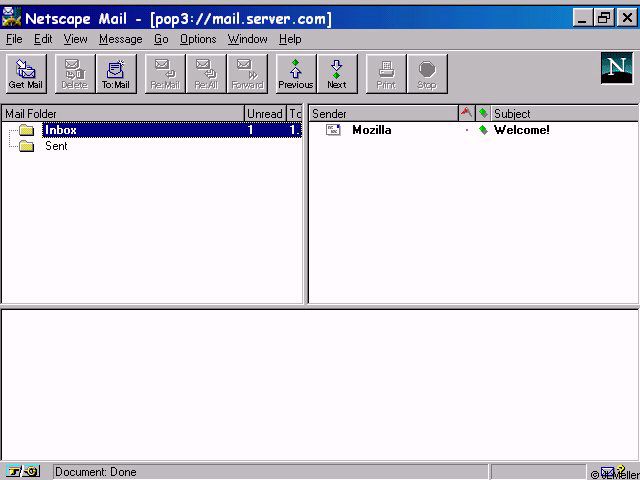Restore down the Netscape Mail window

(604, 18)
